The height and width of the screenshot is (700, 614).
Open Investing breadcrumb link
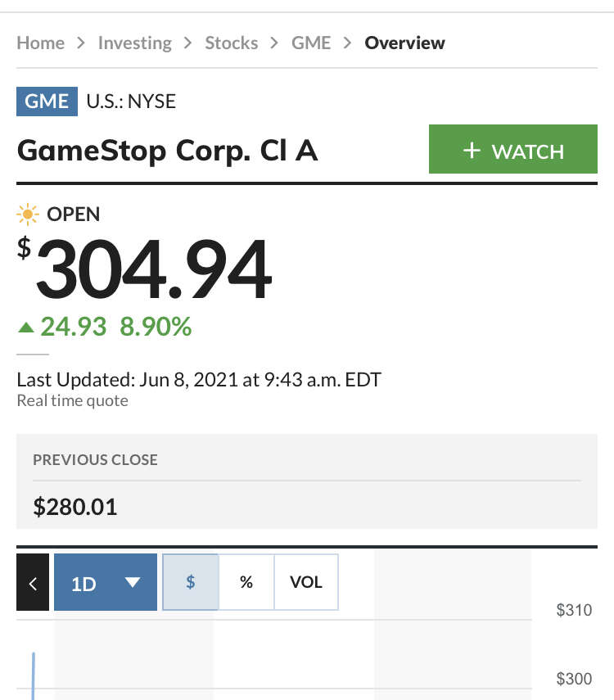click(x=135, y=43)
